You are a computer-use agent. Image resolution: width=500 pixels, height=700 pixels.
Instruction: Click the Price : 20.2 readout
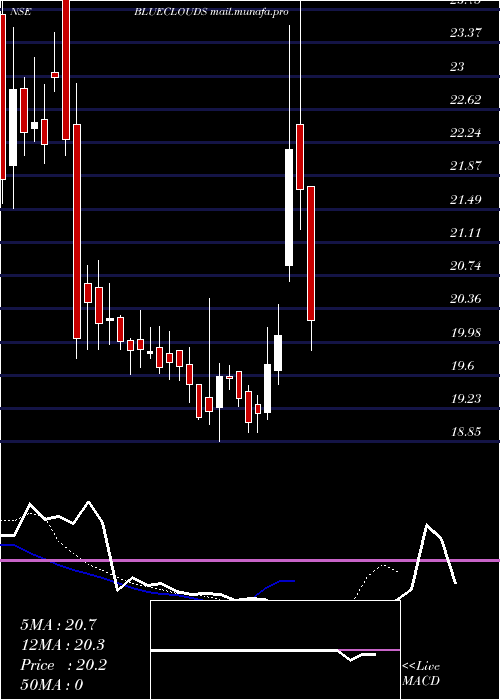[63, 665]
